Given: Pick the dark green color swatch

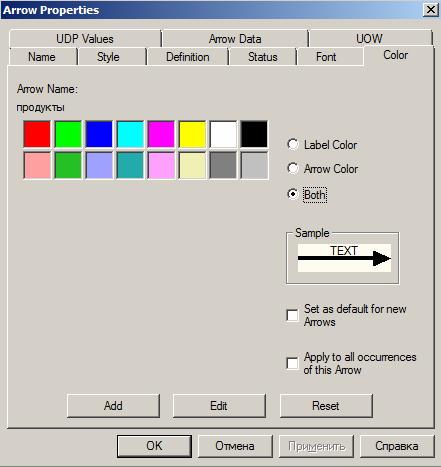Looking at the screenshot, I should pyautogui.click(x=68, y=165).
